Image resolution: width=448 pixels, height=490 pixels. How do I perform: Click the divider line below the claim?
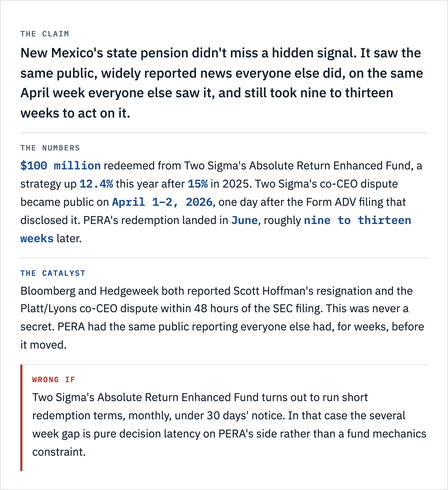tap(224, 133)
